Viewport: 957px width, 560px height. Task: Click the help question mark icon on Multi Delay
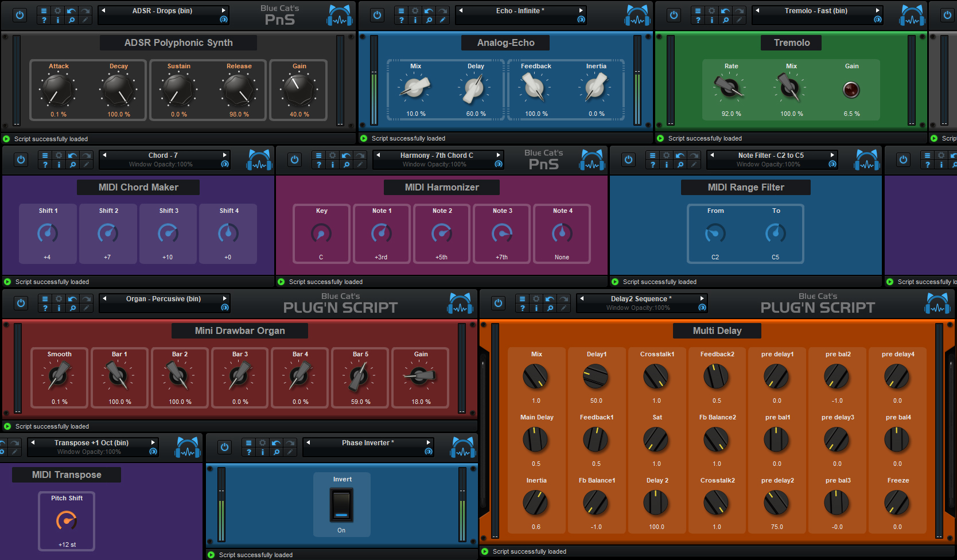(522, 308)
